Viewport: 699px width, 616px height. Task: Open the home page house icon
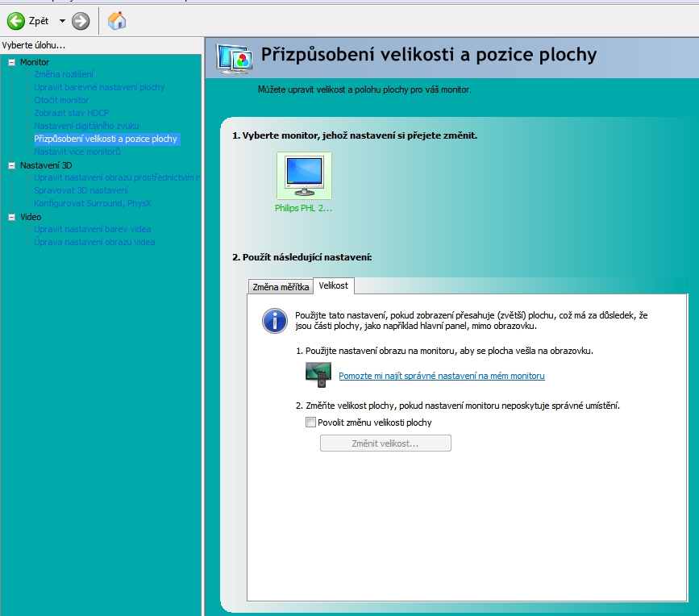click(117, 21)
